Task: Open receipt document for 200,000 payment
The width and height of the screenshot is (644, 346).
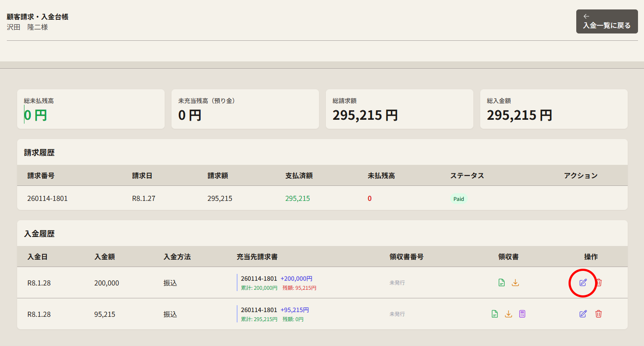Action: [x=501, y=282]
